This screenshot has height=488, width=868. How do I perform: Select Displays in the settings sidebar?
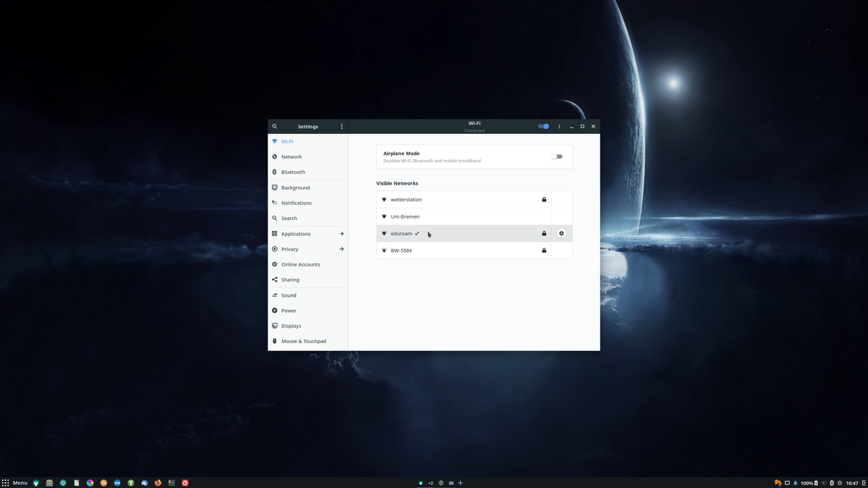(291, 326)
